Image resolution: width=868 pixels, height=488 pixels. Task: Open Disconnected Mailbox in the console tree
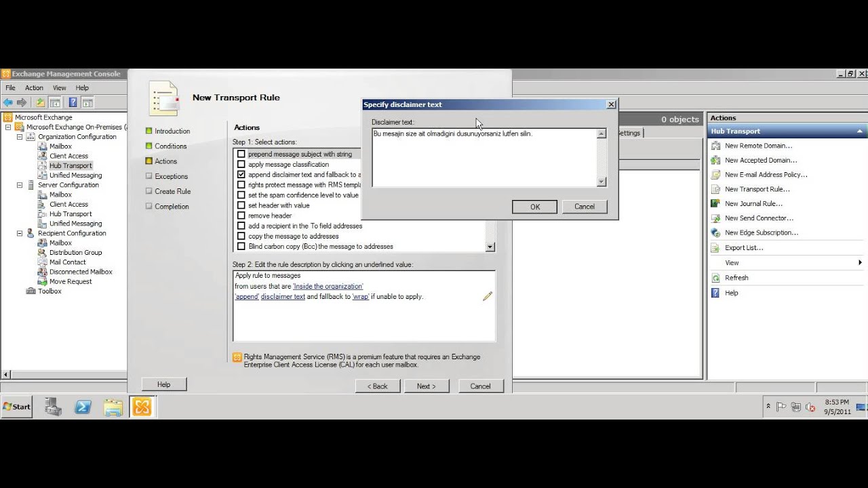pyautogui.click(x=81, y=272)
